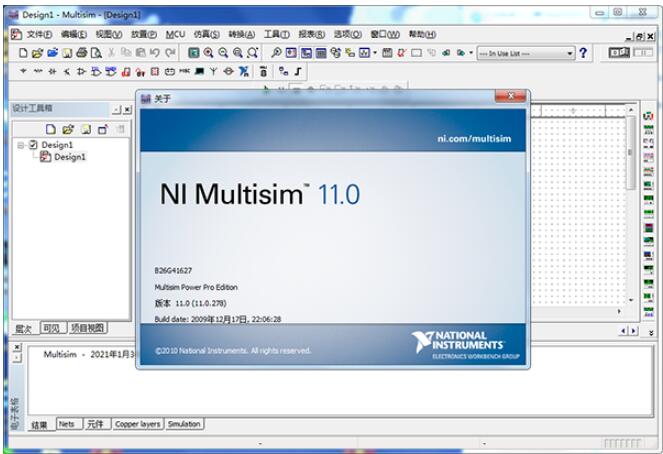663x454 pixels.
Task: Place a Hierarchical block icon
Action: (x=283, y=71)
